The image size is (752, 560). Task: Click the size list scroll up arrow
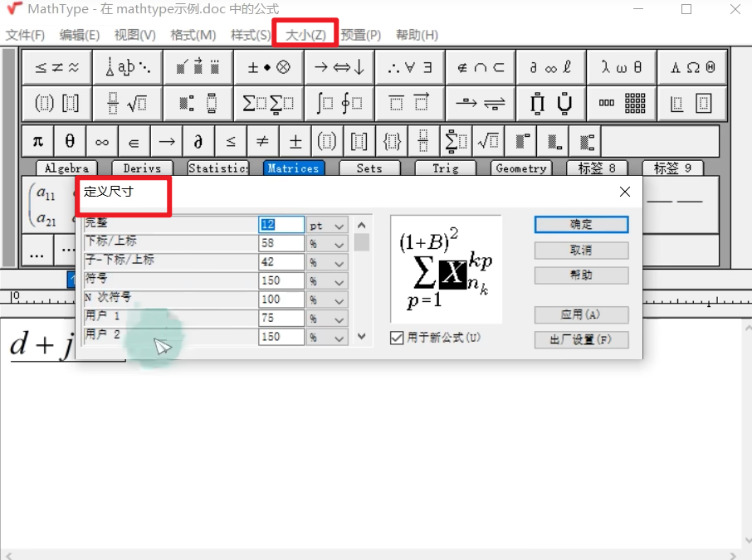pyautogui.click(x=362, y=225)
